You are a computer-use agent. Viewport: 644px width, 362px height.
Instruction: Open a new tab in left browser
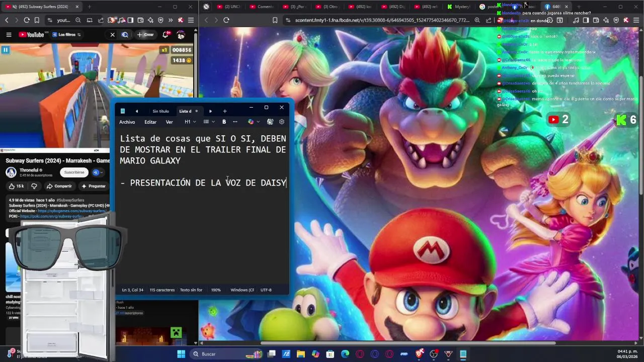(x=90, y=7)
